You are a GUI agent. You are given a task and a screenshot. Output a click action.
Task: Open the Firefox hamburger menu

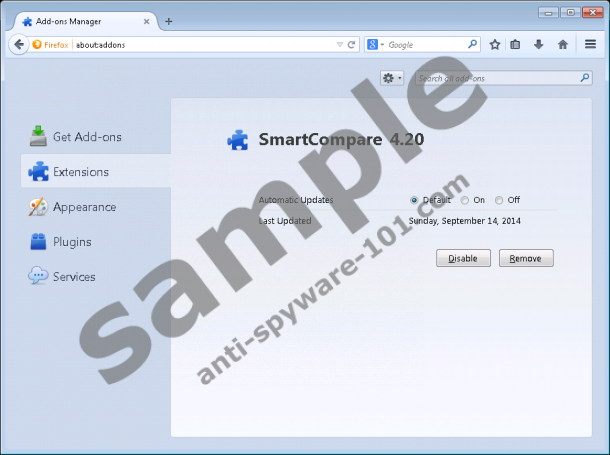(590, 44)
